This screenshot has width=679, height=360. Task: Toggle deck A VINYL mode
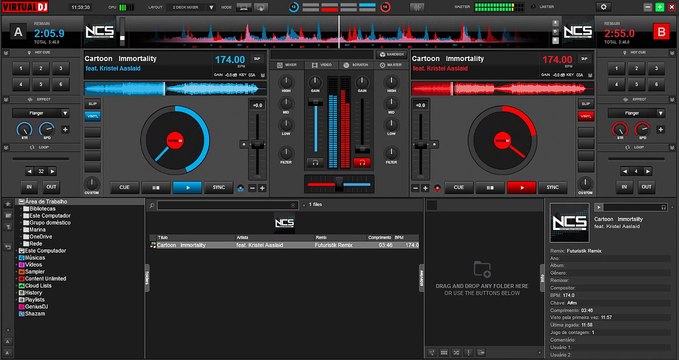(92, 116)
